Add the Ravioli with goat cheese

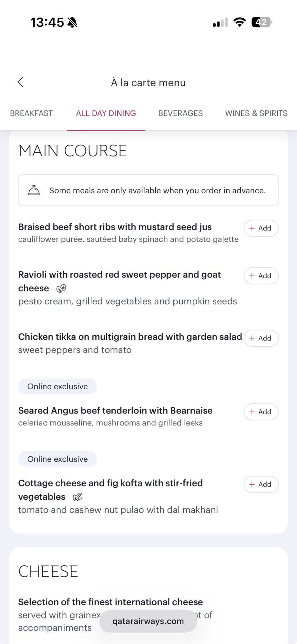pos(261,276)
